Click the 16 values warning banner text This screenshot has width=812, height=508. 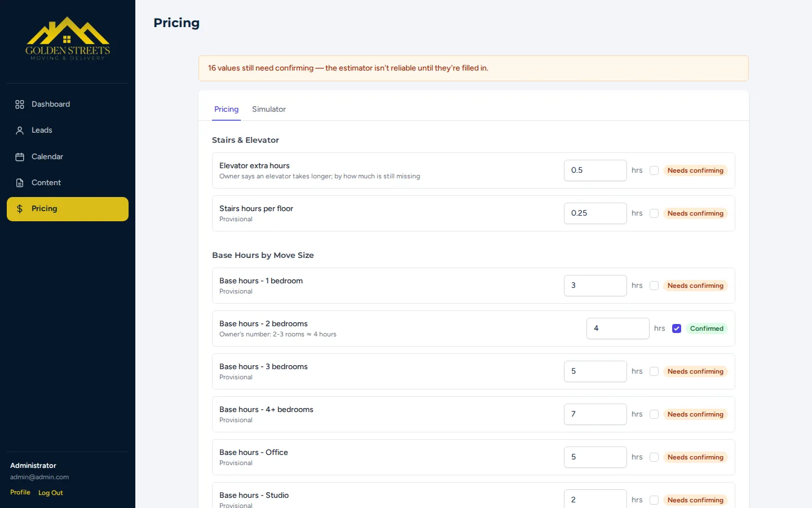348,68
